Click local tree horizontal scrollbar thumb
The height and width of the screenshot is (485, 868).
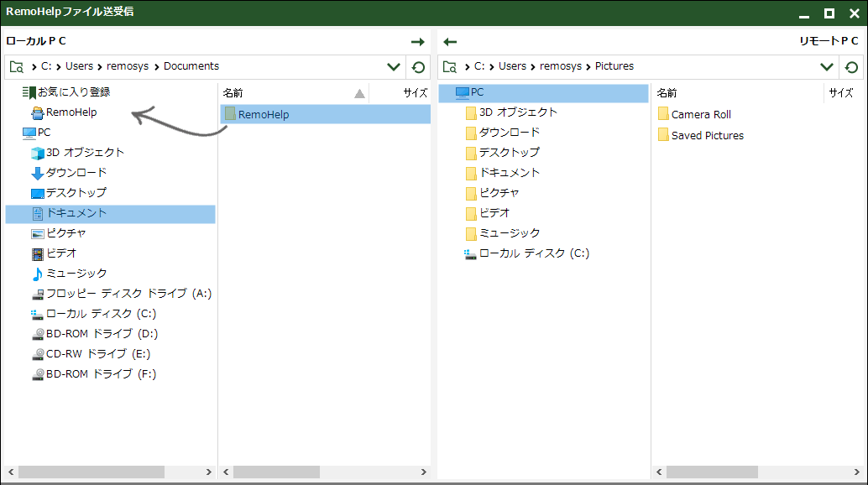pos(92,472)
